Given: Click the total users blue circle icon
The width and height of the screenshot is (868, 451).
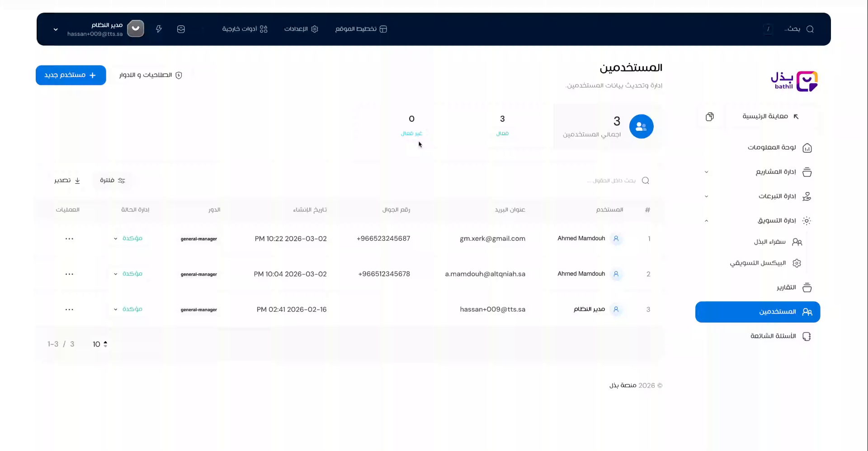Looking at the screenshot, I should 641,127.
